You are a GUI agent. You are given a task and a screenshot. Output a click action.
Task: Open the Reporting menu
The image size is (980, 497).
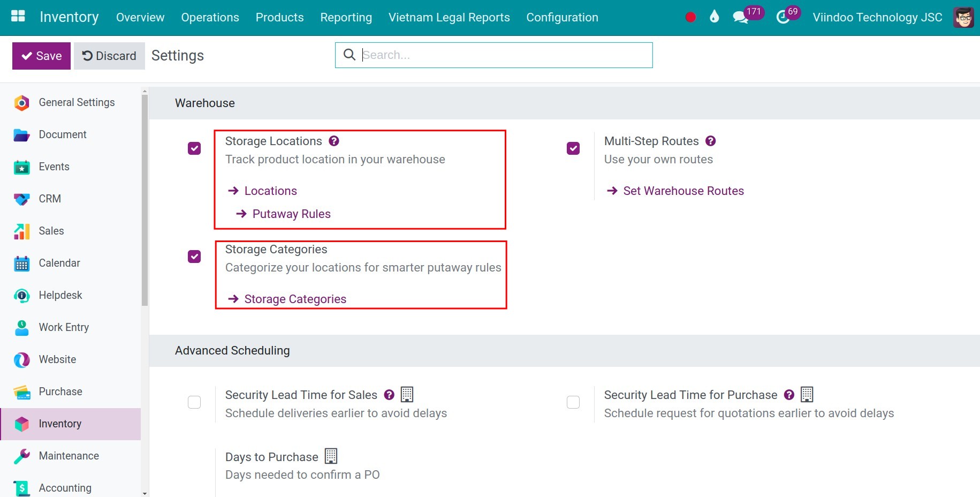point(346,17)
